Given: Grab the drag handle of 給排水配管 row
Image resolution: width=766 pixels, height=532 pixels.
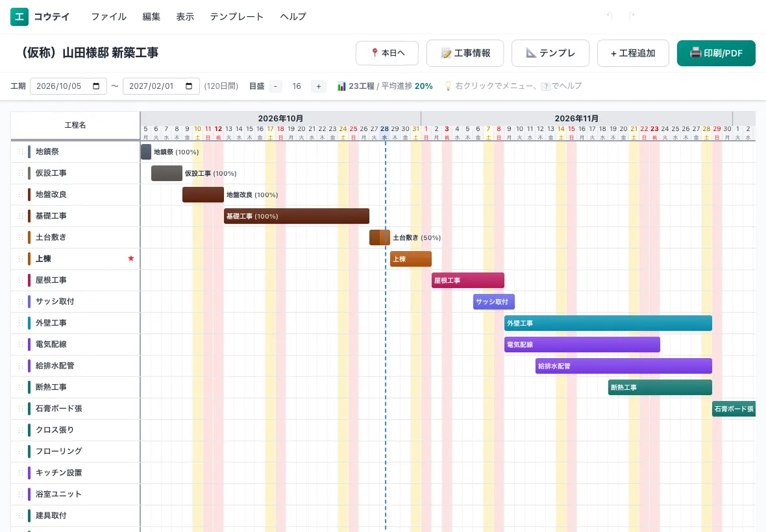Looking at the screenshot, I should (x=21, y=365).
